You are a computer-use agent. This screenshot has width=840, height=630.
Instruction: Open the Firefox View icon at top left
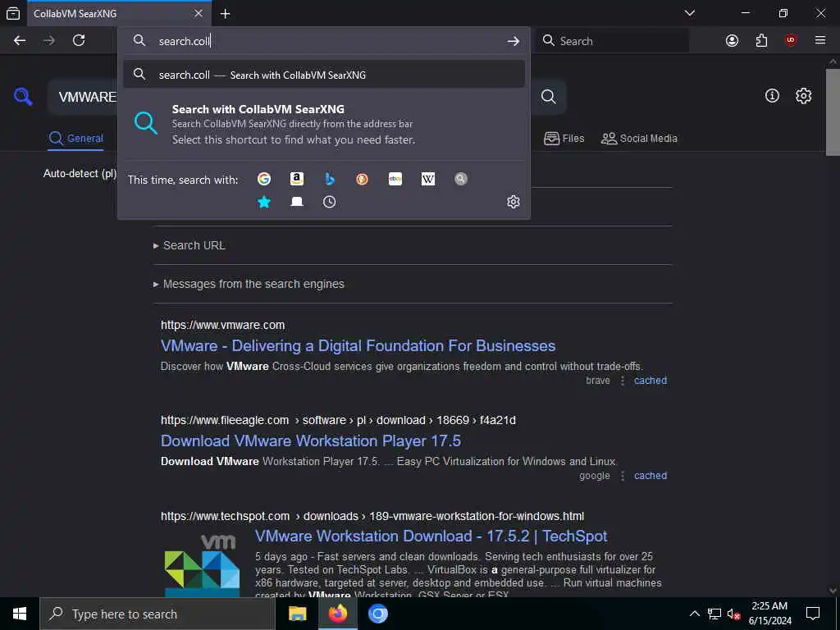click(x=13, y=14)
